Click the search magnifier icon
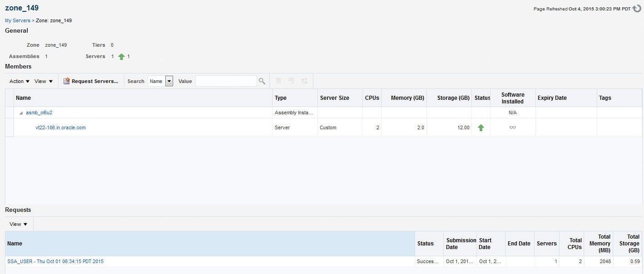The width and height of the screenshot is (644, 274). (x=262, y=81)
